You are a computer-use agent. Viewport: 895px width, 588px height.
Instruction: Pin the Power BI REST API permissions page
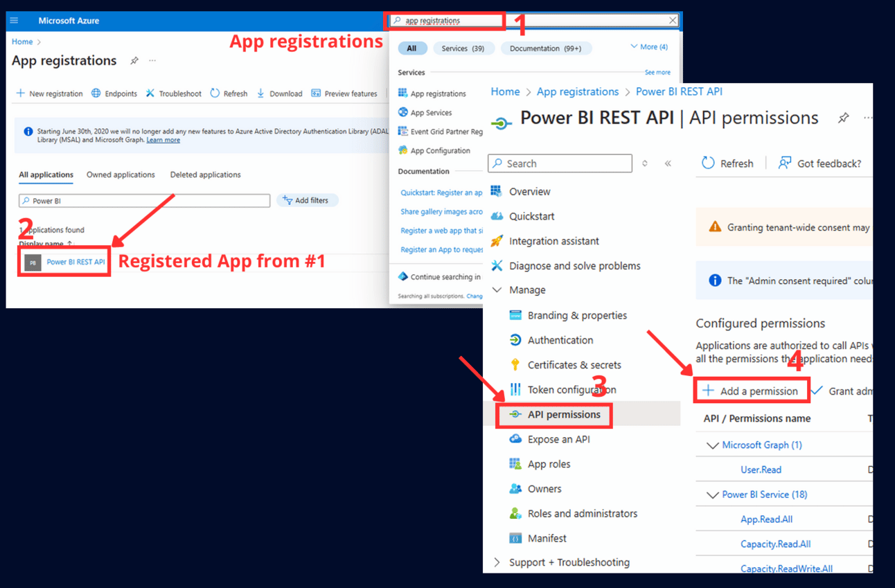point(843,118)
